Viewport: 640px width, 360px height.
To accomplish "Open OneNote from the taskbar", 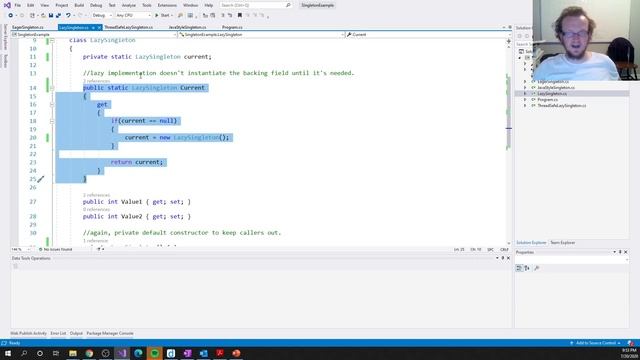I will coord(187,353).
